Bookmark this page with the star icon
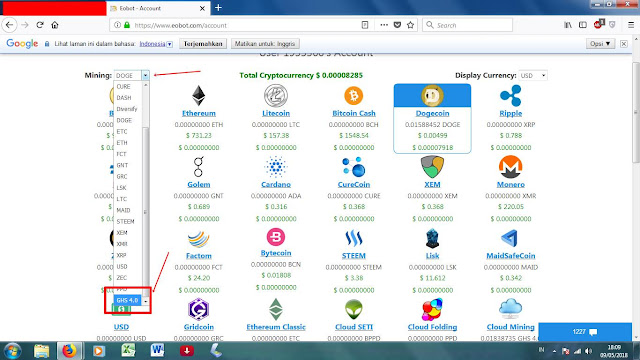This screenshot has height=360, width=640. [411, 25]
